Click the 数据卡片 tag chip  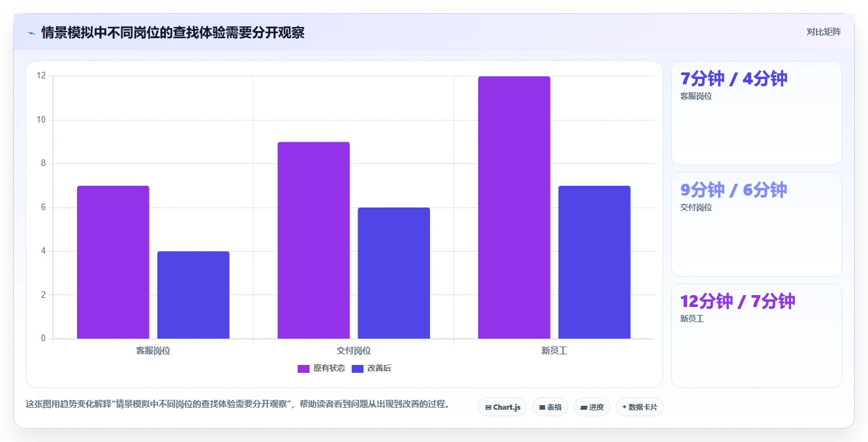point(639,407)
